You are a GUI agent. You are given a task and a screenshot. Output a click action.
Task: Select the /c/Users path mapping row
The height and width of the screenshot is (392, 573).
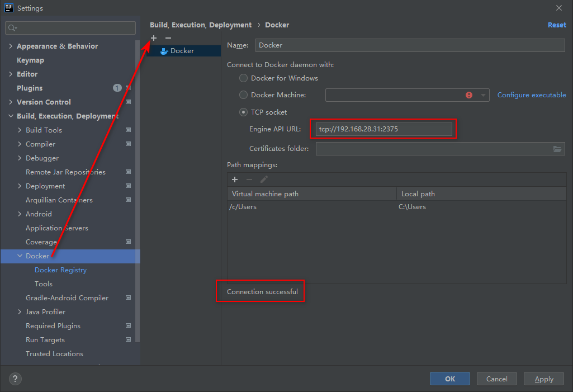click(x=397, y=207)
